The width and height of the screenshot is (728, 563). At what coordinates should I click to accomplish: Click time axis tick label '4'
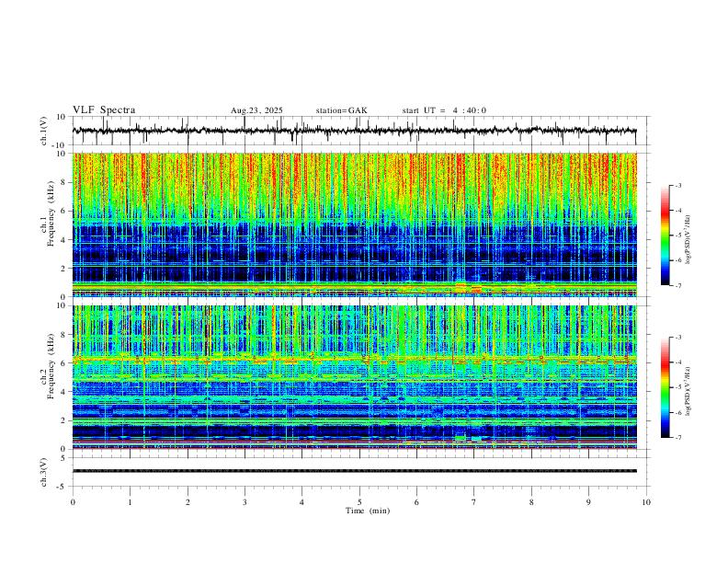(x=302, y=502)
